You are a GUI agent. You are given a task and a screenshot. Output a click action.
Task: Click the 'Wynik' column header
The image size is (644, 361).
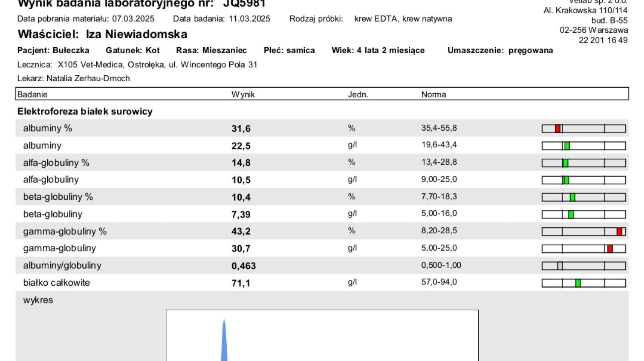click(243, 94)
